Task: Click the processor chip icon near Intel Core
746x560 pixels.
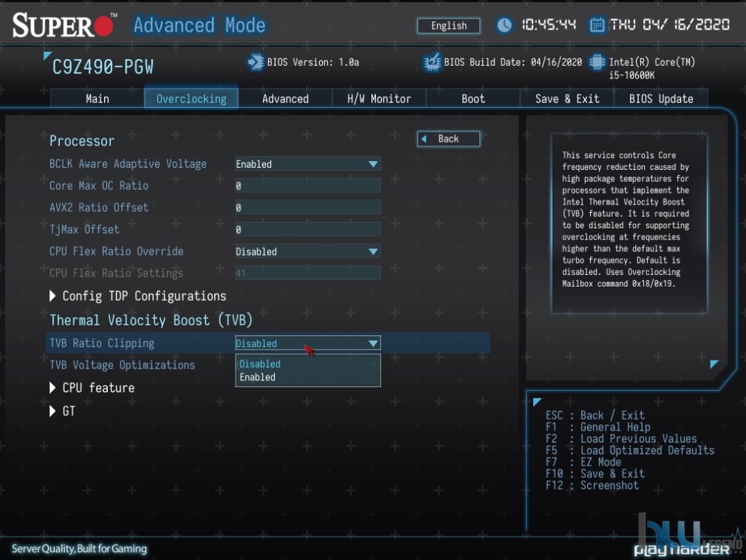Action: (597, 62)
